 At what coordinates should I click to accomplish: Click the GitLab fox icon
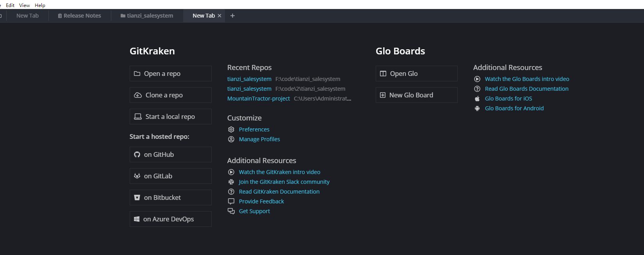137,176
